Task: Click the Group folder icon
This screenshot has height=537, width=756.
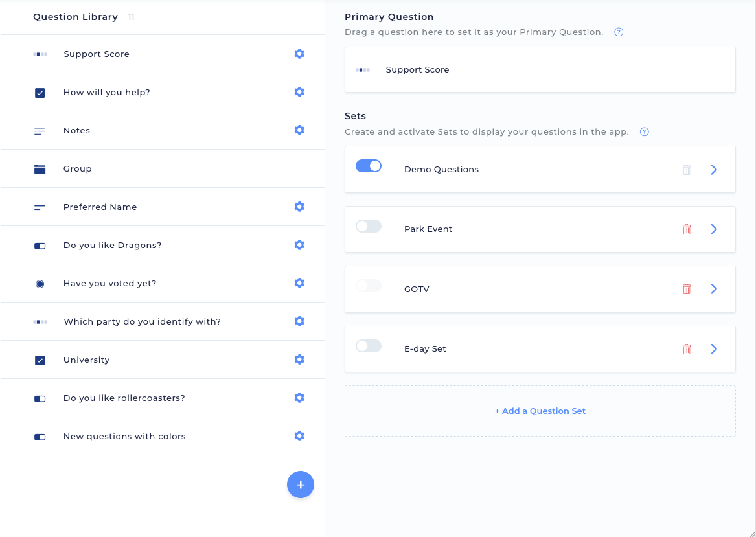Action: point(40,168)
